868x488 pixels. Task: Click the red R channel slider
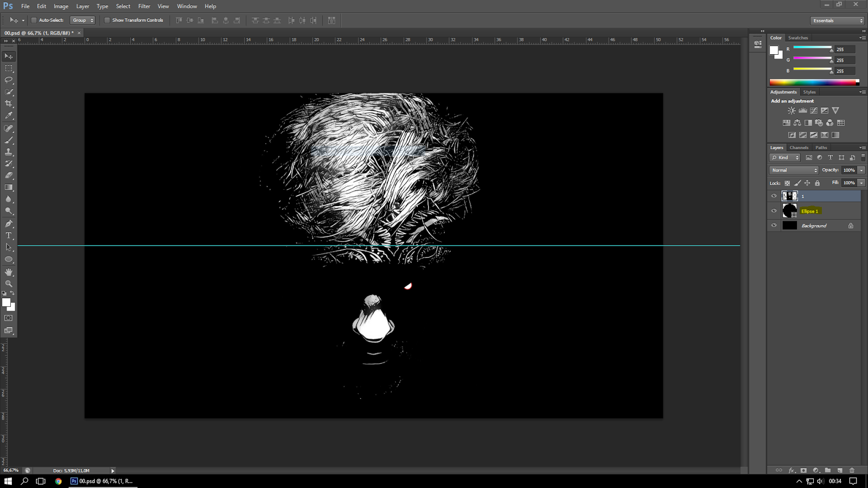point(812,48)
